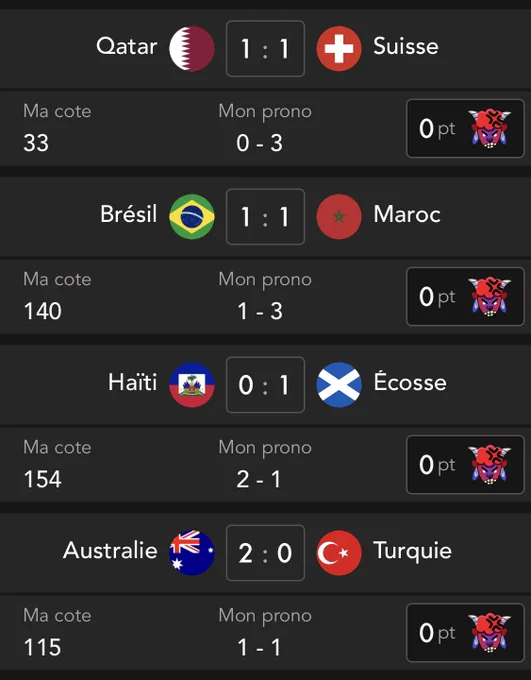531x680 pixels.
Task: Select the Écosse team name
Action: [410, 382]
